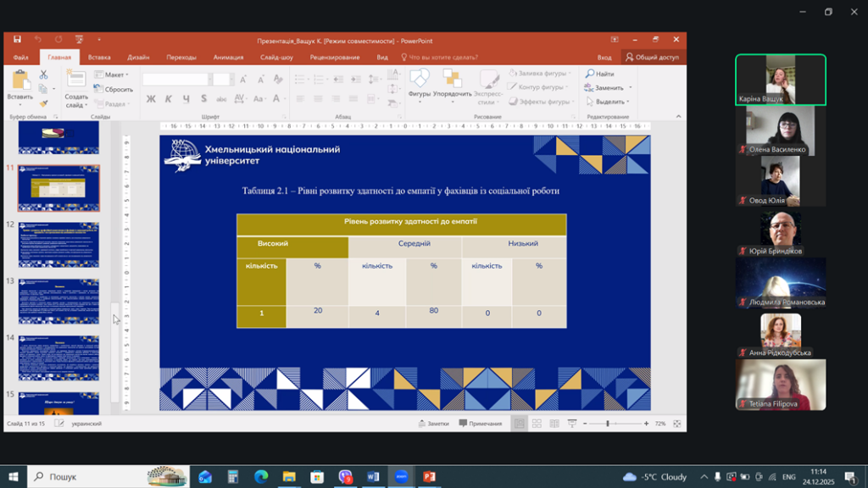Click the Share (Общий доступ) button
Screen dimensions: 868x488
tap(652, 58)
